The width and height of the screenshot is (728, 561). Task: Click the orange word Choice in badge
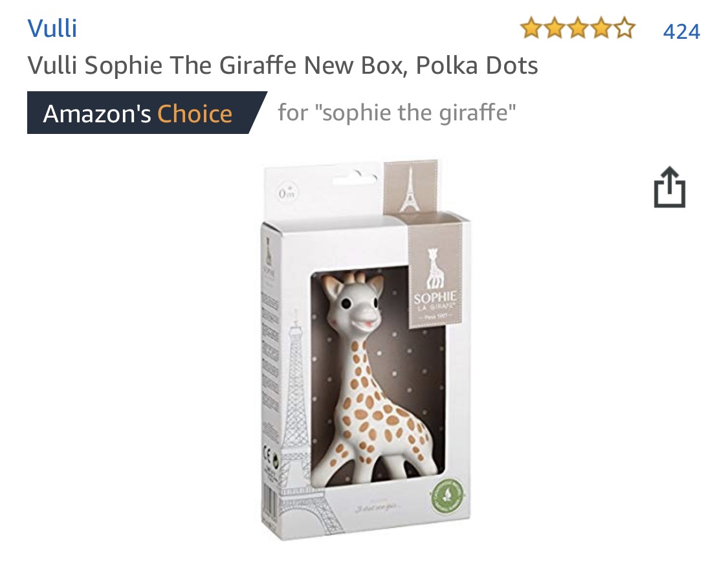tap(195, 114)
